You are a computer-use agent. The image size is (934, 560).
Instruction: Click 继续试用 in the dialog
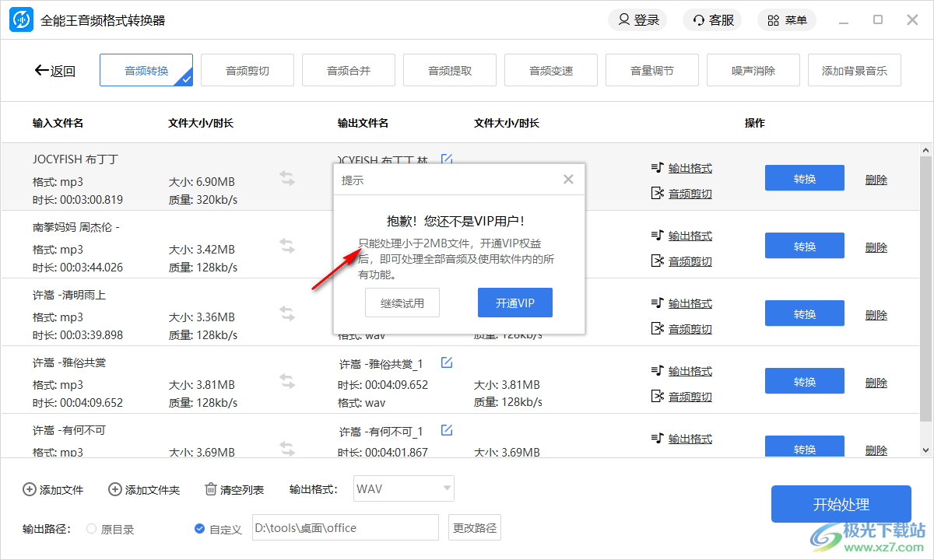pos(402,303)
